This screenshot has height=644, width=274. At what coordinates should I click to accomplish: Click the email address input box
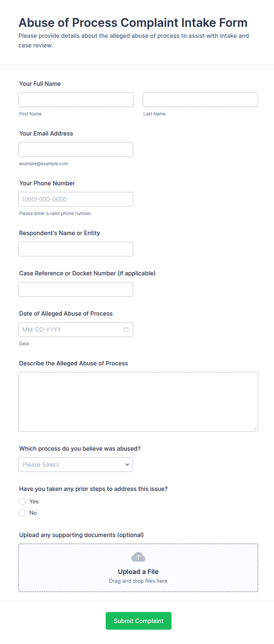point(76,149)
